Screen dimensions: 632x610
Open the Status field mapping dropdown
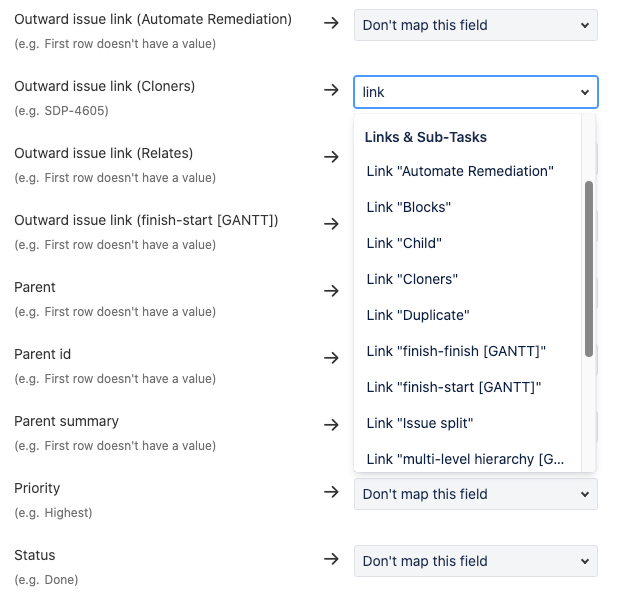[476, 561]
